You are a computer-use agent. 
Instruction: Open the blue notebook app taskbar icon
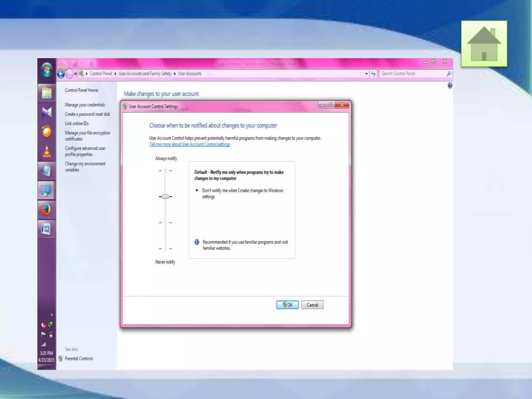tap(47, 171)
